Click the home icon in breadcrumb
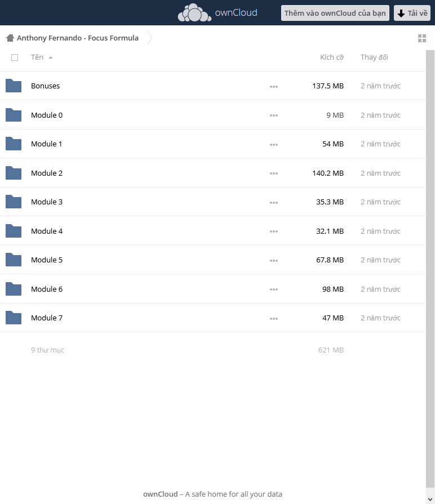This screenshot has height=504, width=435. click(10, 38)
